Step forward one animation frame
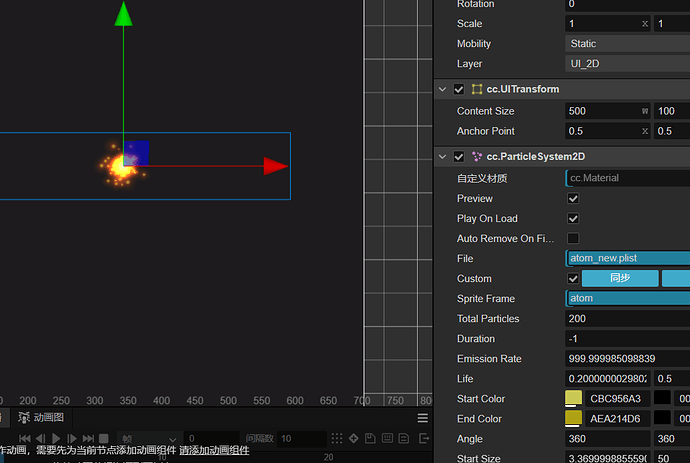Viewport: 690px width, 463px height. pos(72,438)
